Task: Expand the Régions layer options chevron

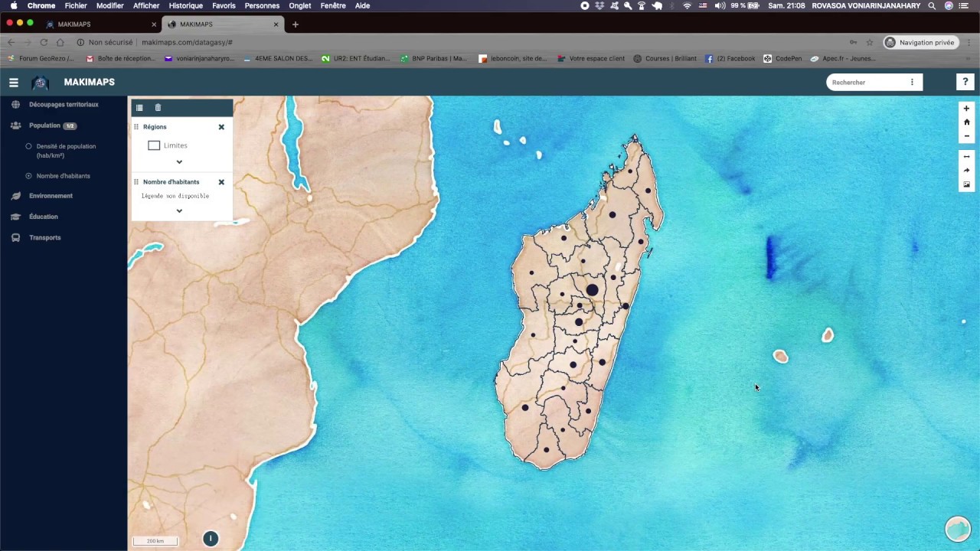Action: (x=179, y=162)
